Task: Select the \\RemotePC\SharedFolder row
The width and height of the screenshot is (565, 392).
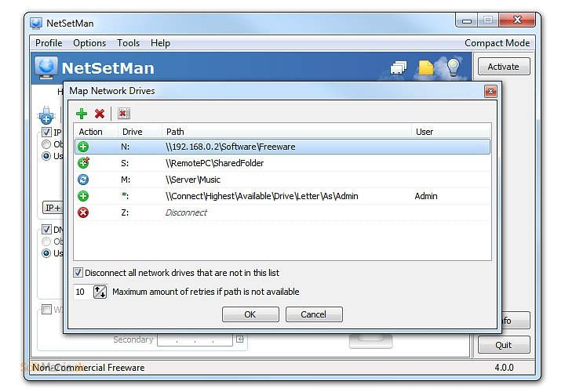Action: click(282, 163)
